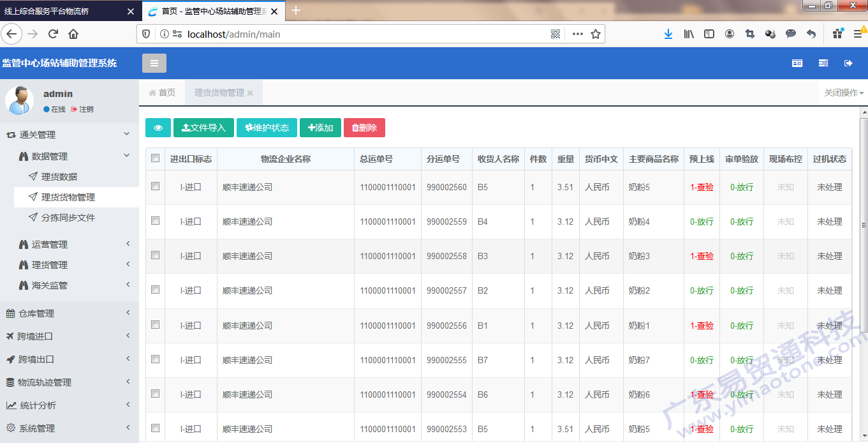Click the sign-out icon in blue header
868x443 pixels.
pyautogui.click(x=848, y=63)
